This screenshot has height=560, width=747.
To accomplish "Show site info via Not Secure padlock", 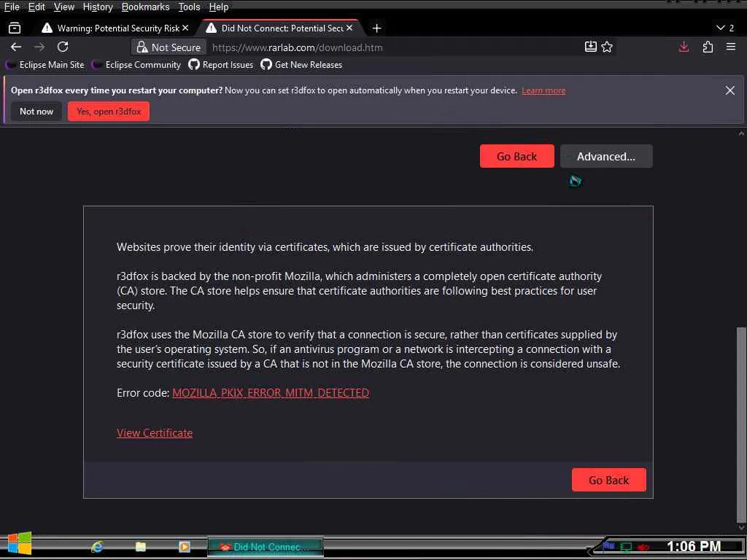I will (169, 47).
